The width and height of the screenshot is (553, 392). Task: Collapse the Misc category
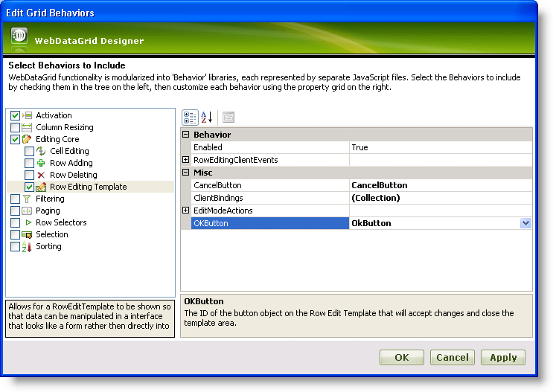click(x=186, y=173)
